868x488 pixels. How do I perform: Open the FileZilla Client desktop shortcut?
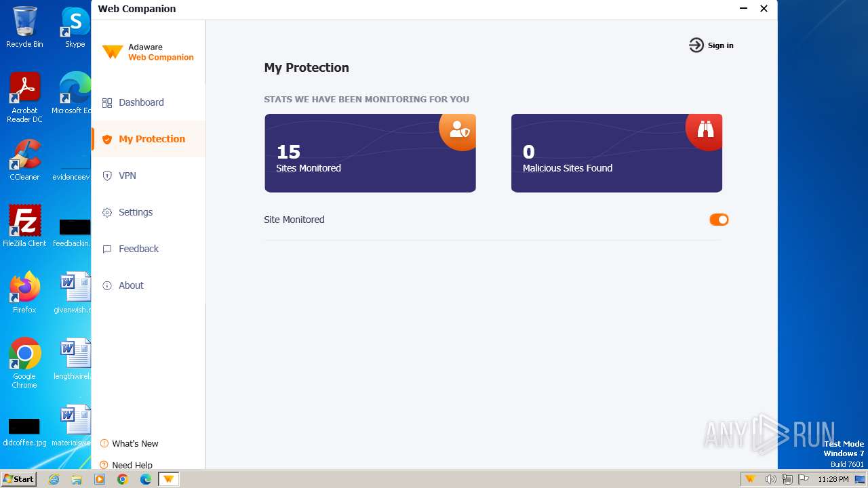point(24,226)
